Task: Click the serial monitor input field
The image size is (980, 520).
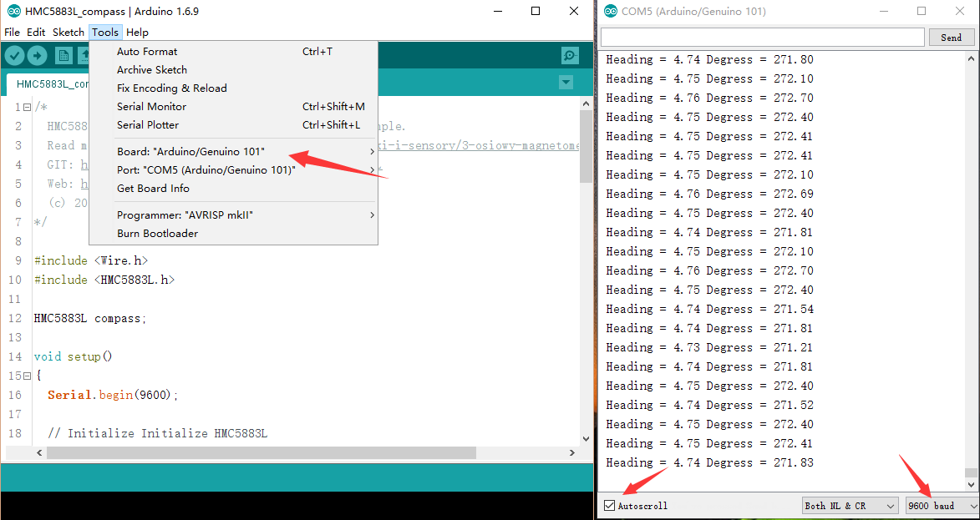Action: click(763, 38)
